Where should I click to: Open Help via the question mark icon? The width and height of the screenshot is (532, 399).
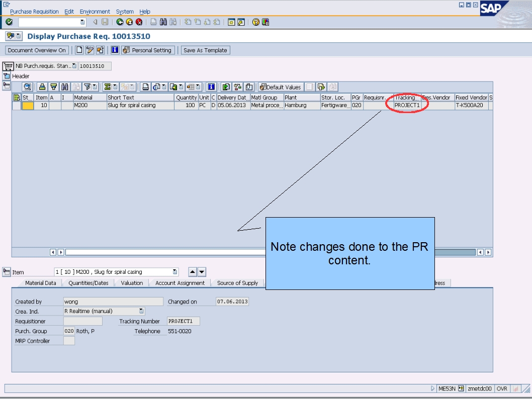[256, 22]
